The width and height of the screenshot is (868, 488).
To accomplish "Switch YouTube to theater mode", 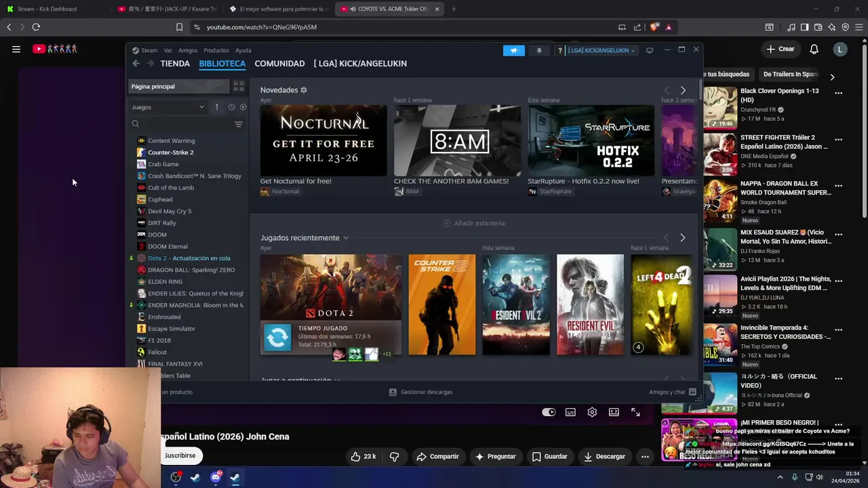I will (614, 412).
